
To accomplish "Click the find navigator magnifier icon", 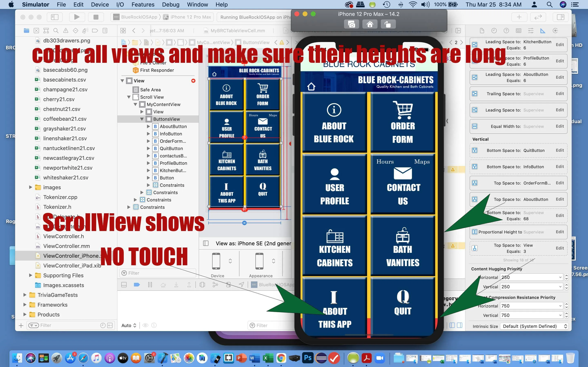I will pos(56,31).
